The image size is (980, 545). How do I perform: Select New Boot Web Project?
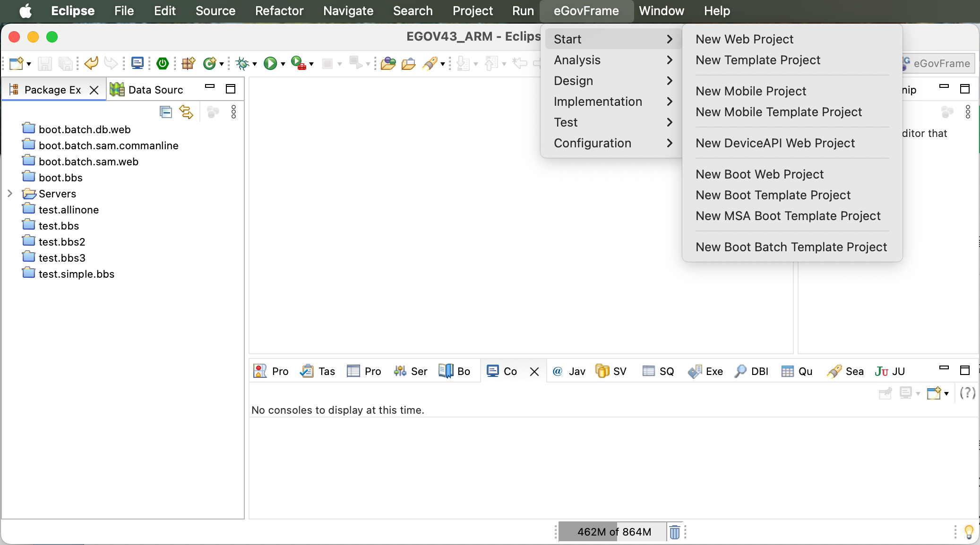[x=759, y=174]
